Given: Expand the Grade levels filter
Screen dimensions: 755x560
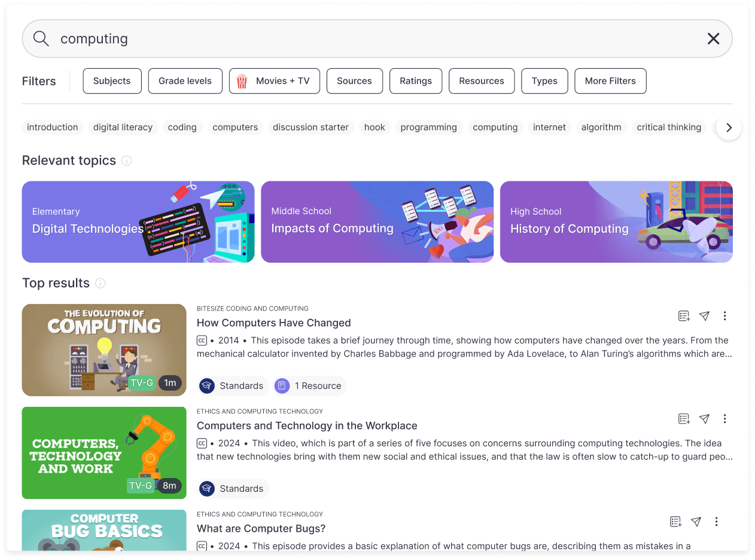Looking at the screenshot, I should click(x=185, y=81).
